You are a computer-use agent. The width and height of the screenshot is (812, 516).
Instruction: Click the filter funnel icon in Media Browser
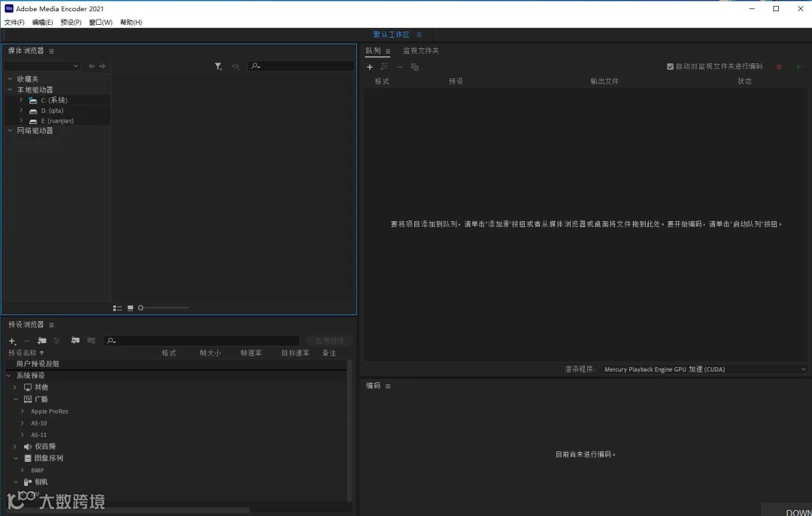tap(219, 66)
